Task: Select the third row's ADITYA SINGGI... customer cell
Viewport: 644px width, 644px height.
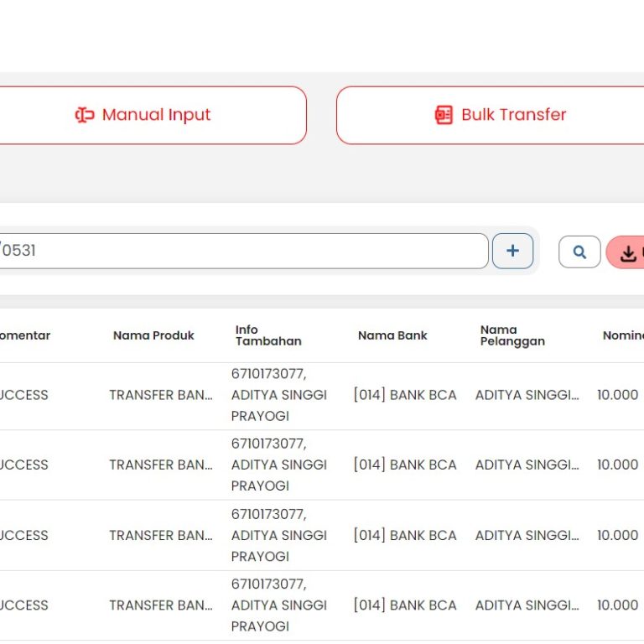Action: (527, 535)
